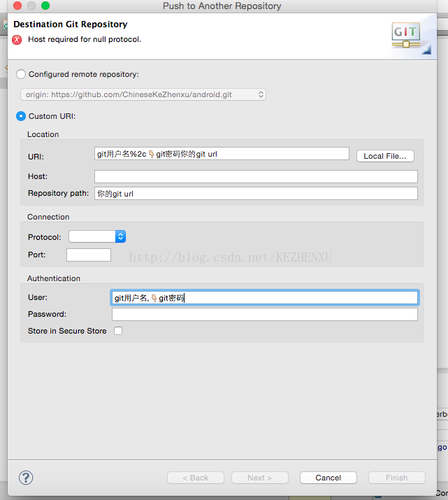The height and width of the screenshot is (500, 448).
Task: Focus the User authentication field
Action: coord(264,298)
